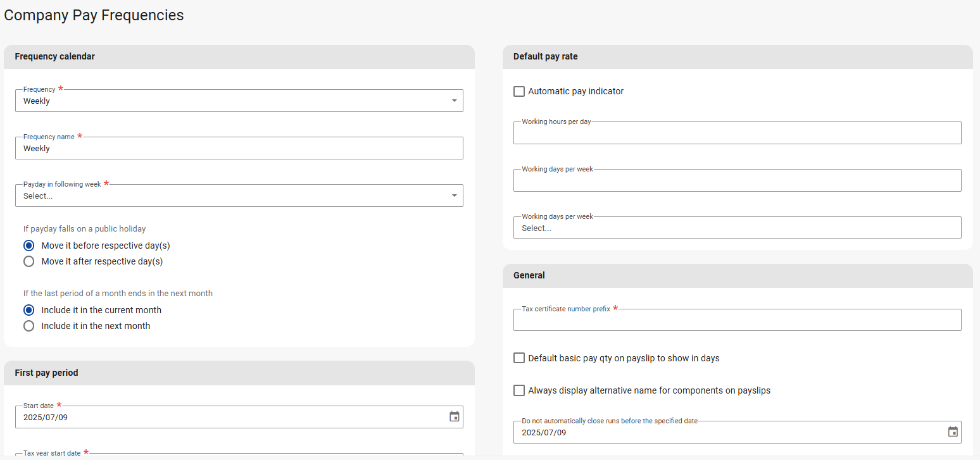Expand the Frequency dropdown arrow

454,101
